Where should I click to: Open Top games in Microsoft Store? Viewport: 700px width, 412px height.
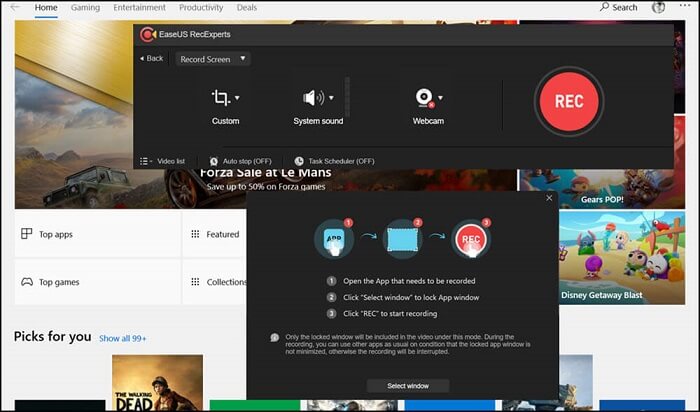click(x=98, y=282)
